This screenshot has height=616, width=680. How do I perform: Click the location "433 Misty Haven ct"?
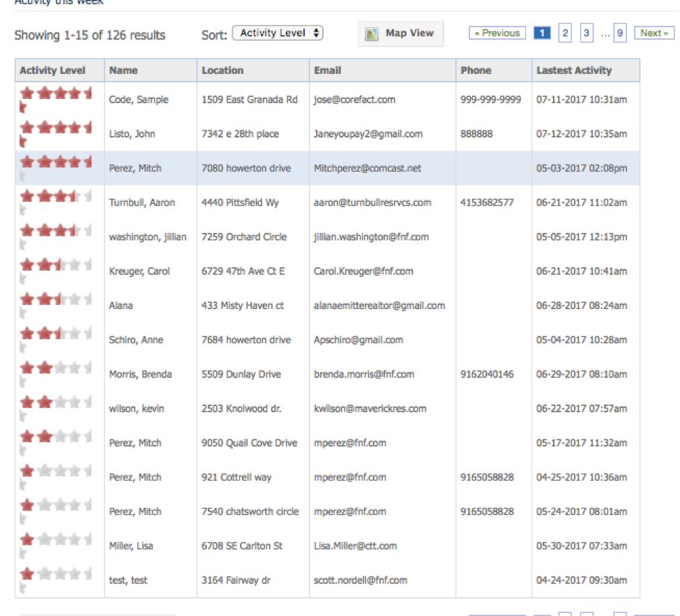(x=243, y=306)
